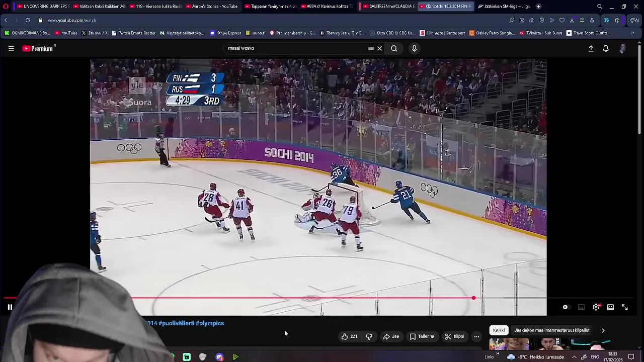Open the YouTube hamburger guide menu
This screenshot has width=644, height=362.
pos(11,48)
